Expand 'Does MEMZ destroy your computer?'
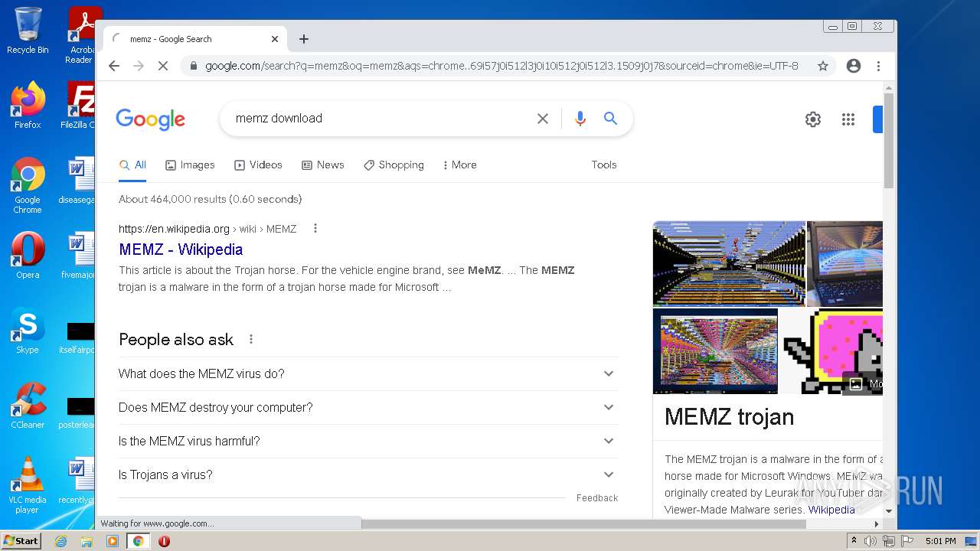Screen dimensions: 980x551 (368, 407)
